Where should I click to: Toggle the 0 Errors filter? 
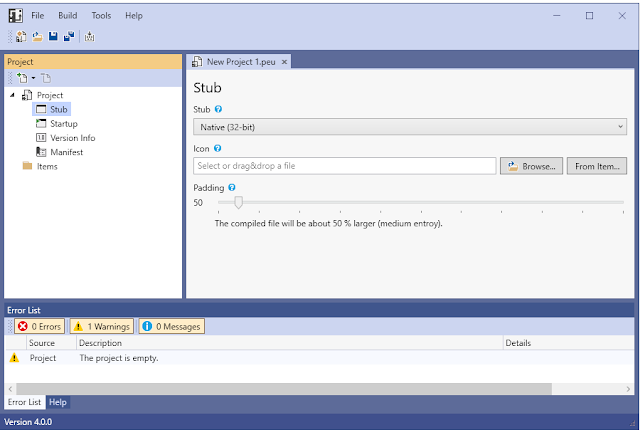click(40, 326)
